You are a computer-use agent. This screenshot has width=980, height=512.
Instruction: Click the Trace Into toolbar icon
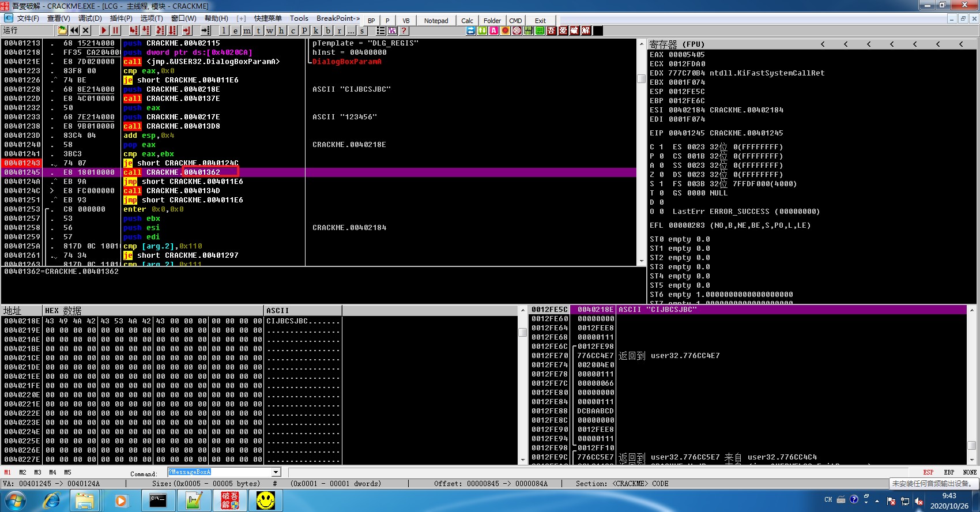pyautogui.click(x=160, y=31)
